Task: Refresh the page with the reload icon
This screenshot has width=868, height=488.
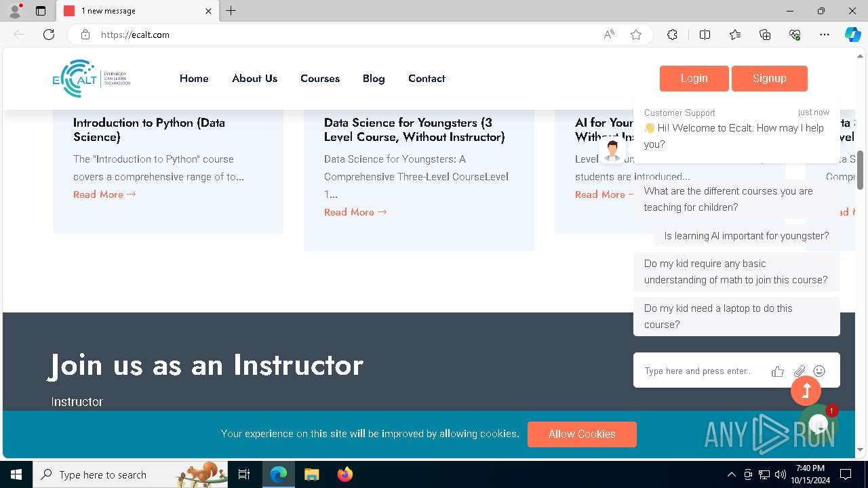Action: 49,35
